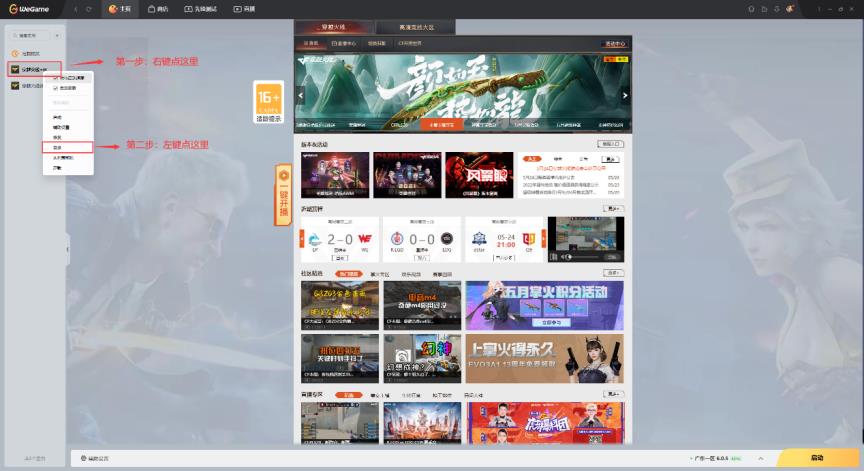Open the red promo banner in the live section
864x471 pixels.
click(546, 423)
